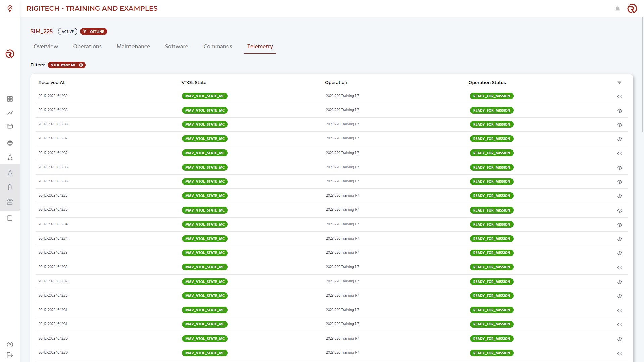The width and height of the screenshot is (644, 362).
Task: Click operation name in 16:12:39 row
Action: [x=342, y=96]
